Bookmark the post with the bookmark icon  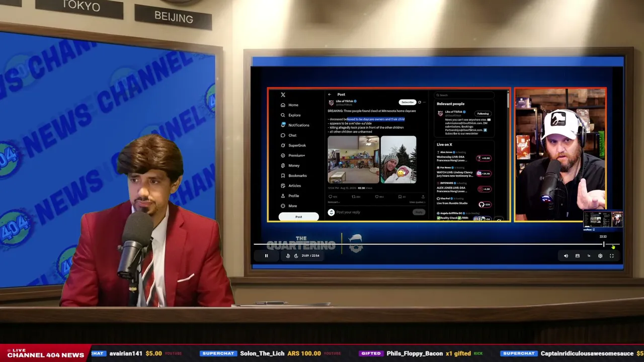pyautogui.click(x=401, y=197)
